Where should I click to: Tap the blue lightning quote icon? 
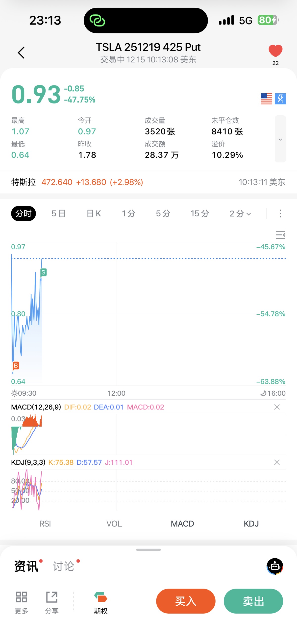tap(280, 99)
